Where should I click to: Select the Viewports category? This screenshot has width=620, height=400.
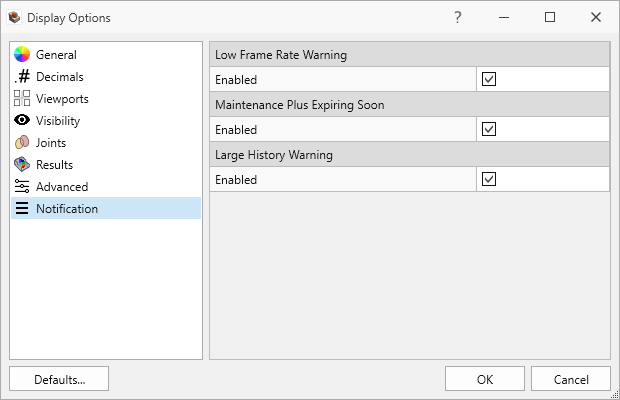106,98
